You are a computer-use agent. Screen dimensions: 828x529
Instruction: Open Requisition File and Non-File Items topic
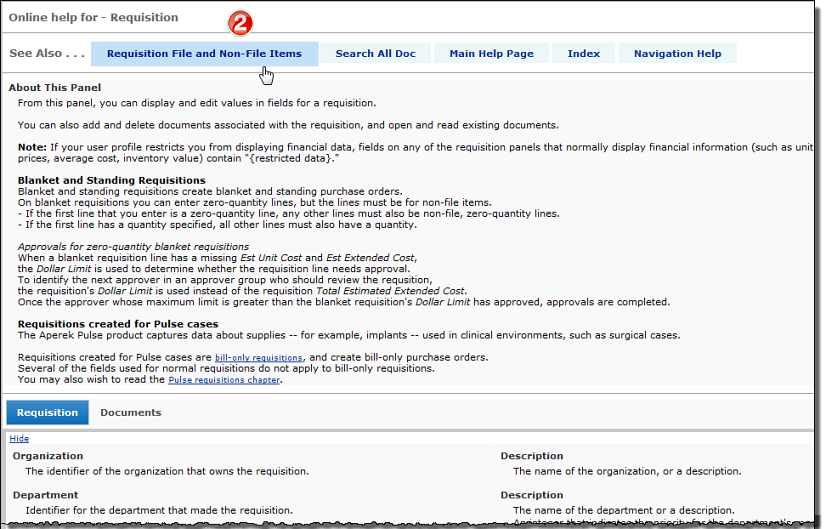click(204, 54)
